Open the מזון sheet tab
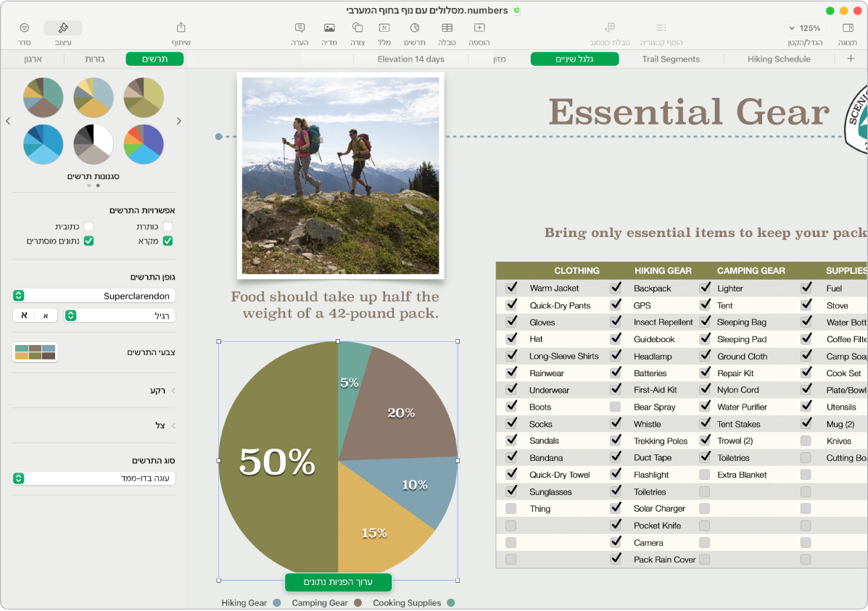Viewport: 868px width, 611px height. click(x=500, y=59)
